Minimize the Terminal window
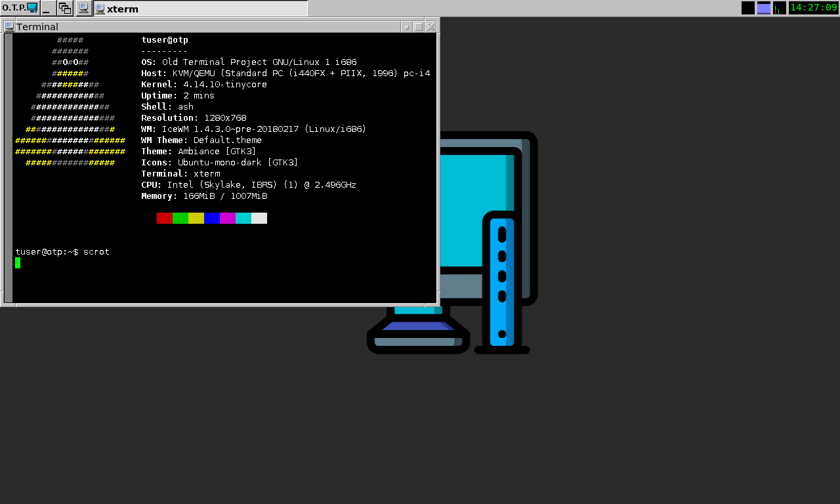Viewport: 840px width, 504px height. point(407,27)
